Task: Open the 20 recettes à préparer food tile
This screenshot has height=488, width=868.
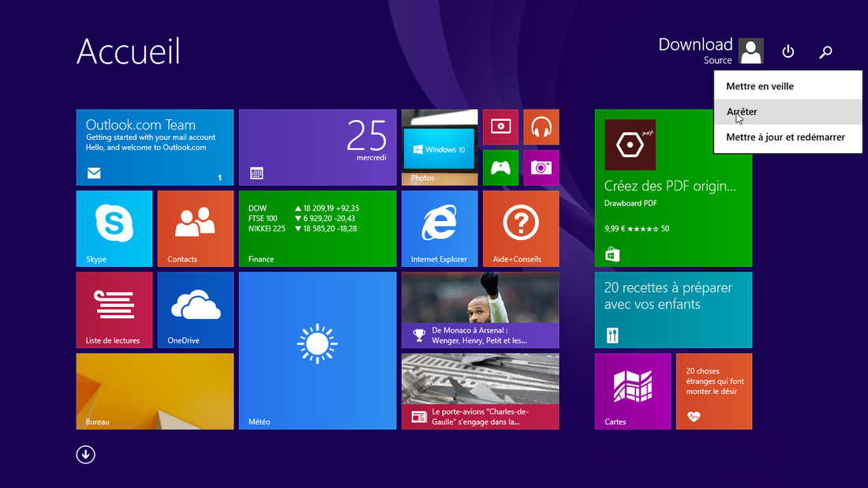Action: click(x=673, y=310)
